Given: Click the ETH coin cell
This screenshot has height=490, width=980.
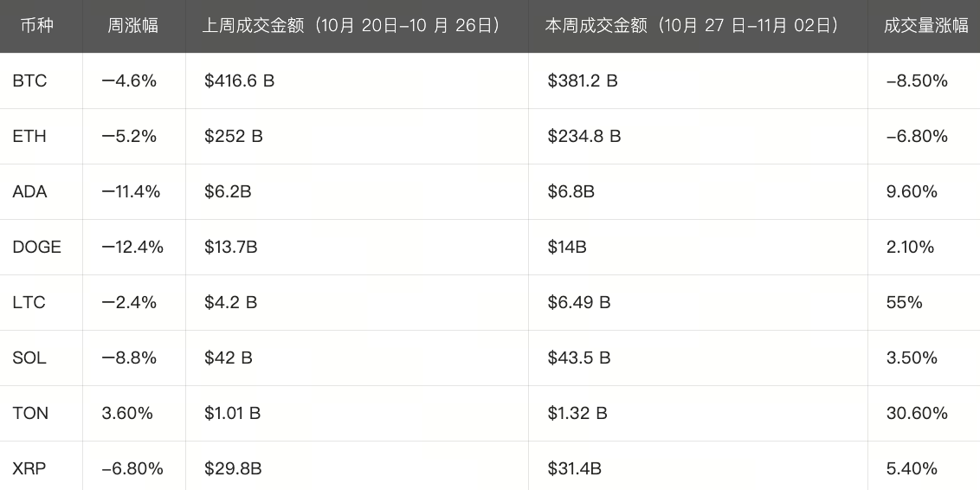Looking at the screenshot, I should coord(29,137).
